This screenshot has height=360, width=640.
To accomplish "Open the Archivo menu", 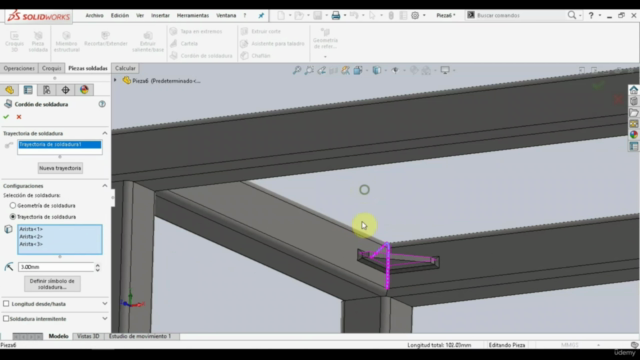I will click(x=94, y=16).
